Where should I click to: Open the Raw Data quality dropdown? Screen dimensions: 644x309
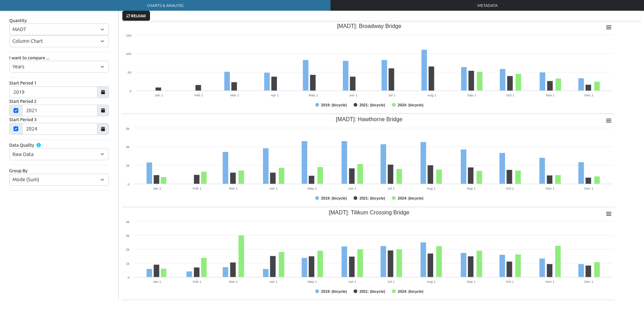coord(59,154)
